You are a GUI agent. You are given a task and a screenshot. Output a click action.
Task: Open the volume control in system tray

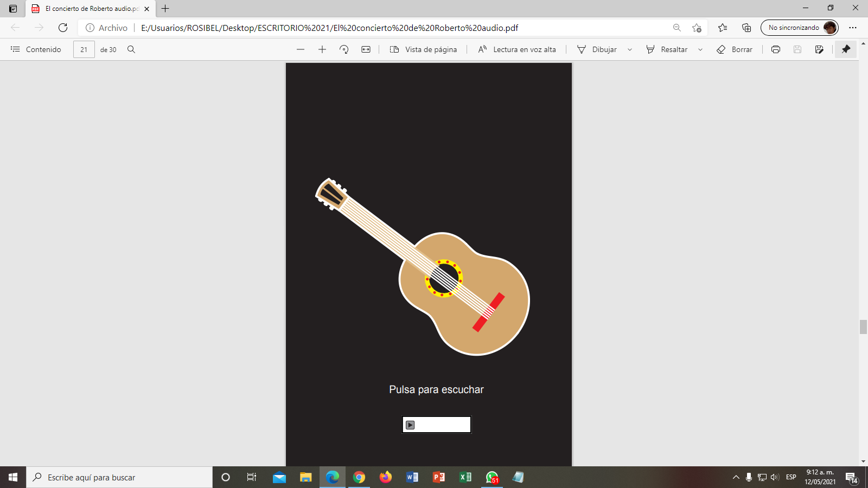775,477
